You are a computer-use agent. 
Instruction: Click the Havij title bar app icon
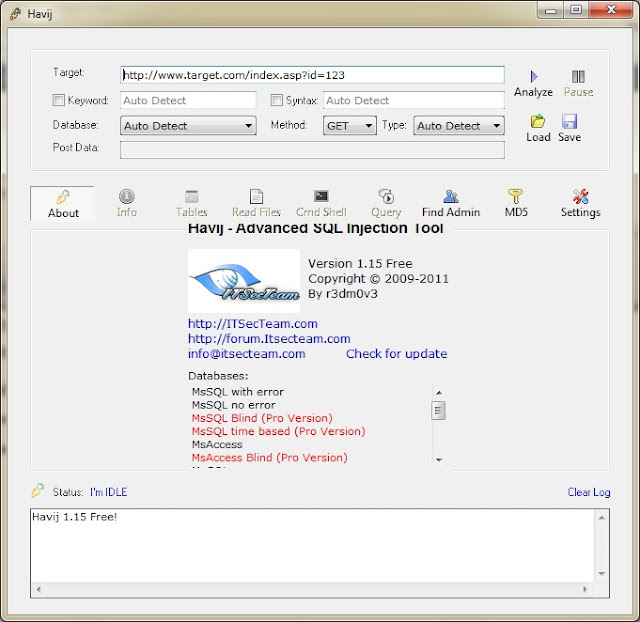click(x=16, y=14)
